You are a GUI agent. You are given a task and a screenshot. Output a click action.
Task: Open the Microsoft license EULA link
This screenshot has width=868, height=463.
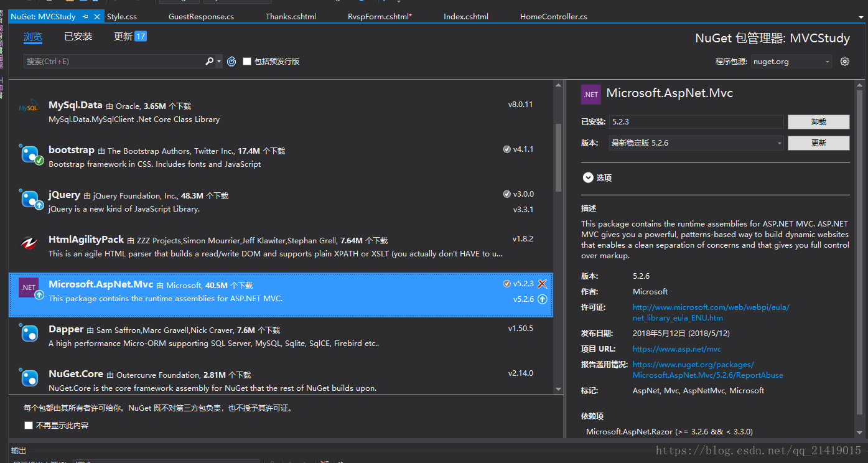tap(711, 312)
